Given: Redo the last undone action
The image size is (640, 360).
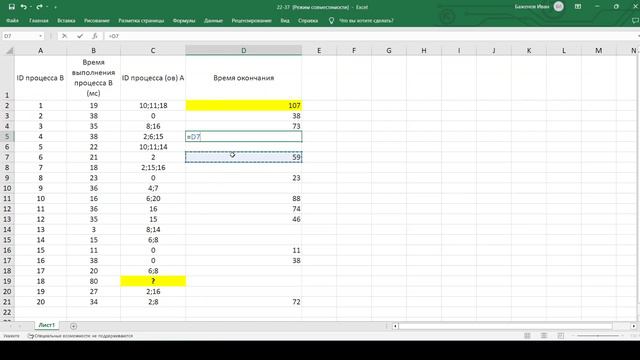Looking at the screenshot, I should click(x=39, y=7).
